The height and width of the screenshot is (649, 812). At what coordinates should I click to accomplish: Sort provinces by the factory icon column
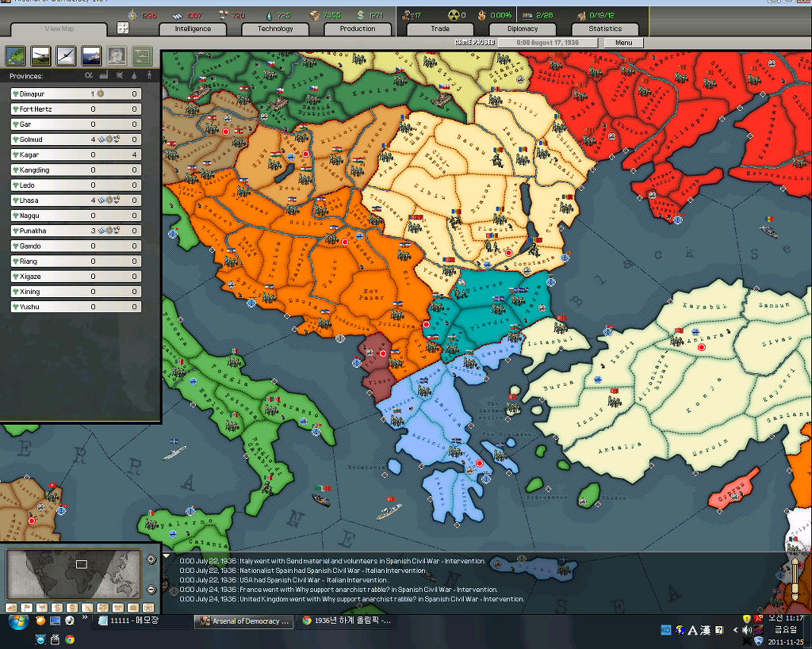(x=104, y=75)
